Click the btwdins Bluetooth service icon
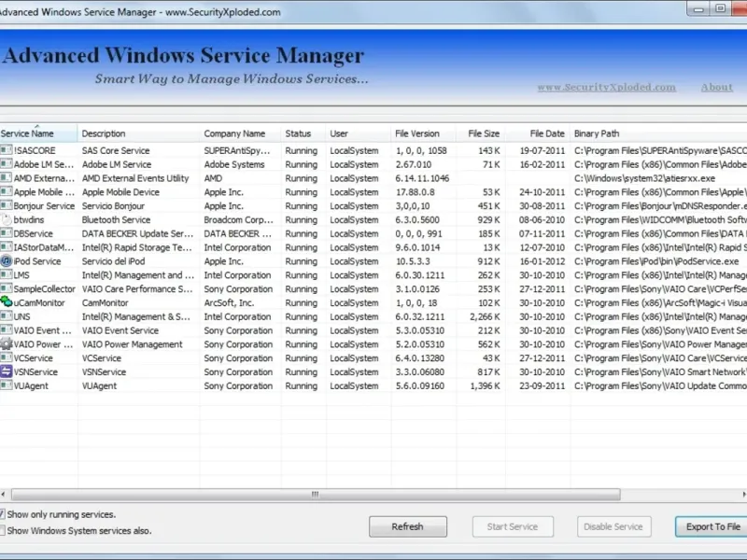Image resolution: width=747 pixels, height=560 pixels. 7,219
